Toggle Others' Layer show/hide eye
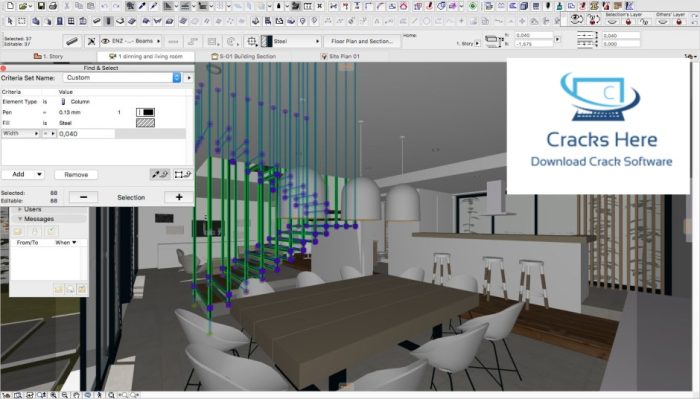 pyautogui.click(x=662, y=22)
